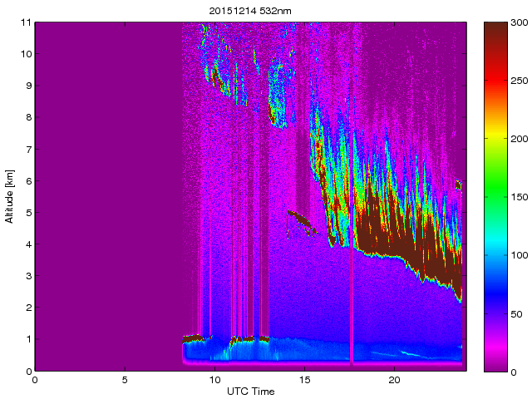Click the y-axis tick label 3
532x399 pixels.
(x=28, y=276)
